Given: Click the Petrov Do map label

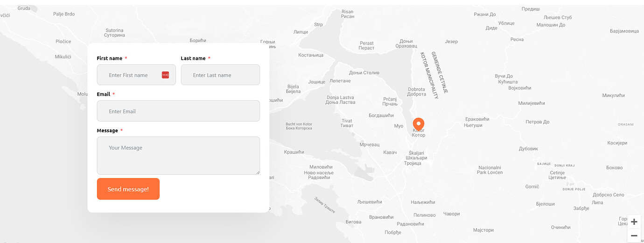Looking at the screenshot, I should coord(538,122).
